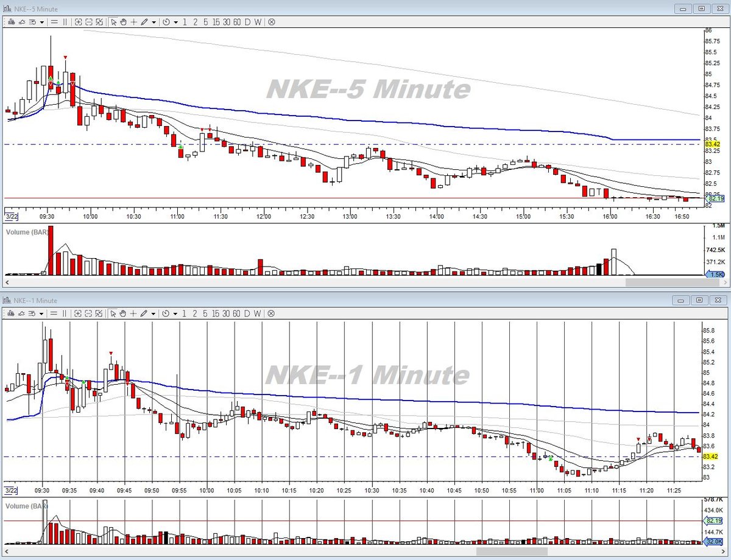731x560 pixels.
Task: Select the hand pan tool in the 1 Minute toolbar
Action: [x=123, y=313]
